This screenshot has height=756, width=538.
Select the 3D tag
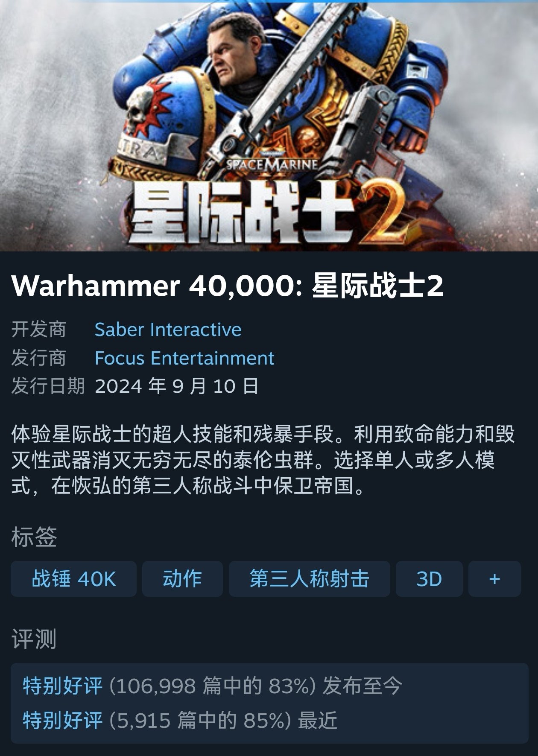click(x=429, y=579)
